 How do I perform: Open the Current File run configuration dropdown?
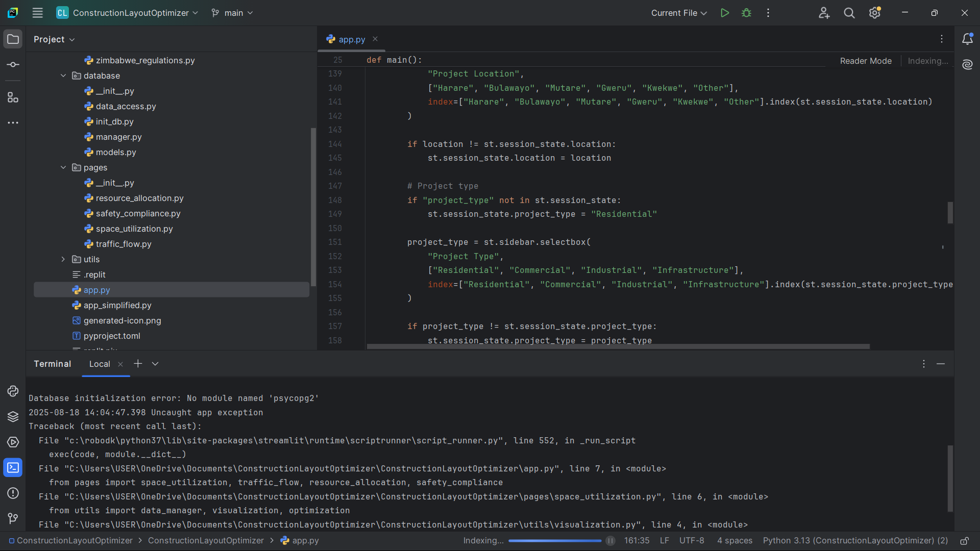tap(678, 13)
